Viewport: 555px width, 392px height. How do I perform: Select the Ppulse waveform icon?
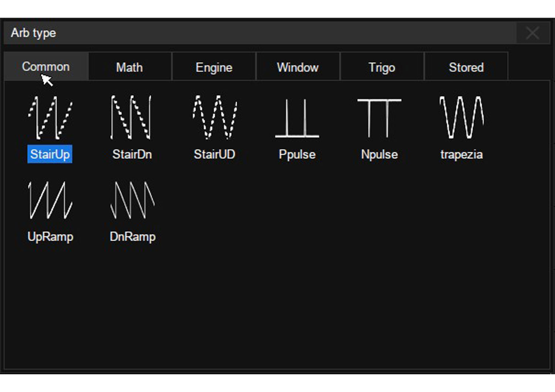pyautogui.click(x=297, y=118)
